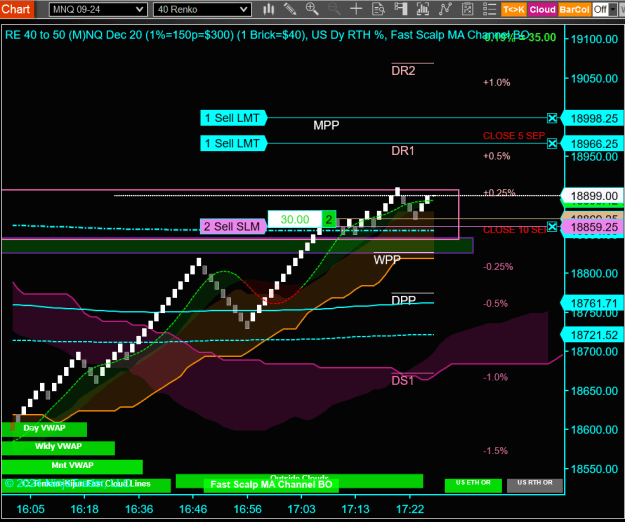Toggle the Chart Trader panel icon

[401, 9]
